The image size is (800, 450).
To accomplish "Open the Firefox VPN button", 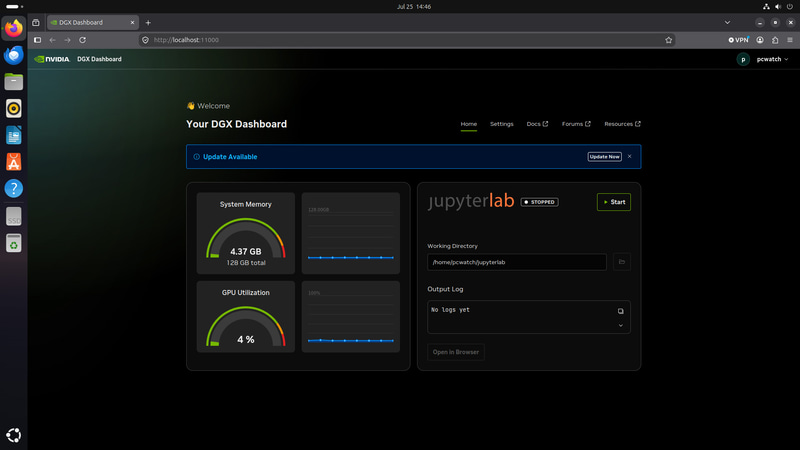I will [738, 40].
